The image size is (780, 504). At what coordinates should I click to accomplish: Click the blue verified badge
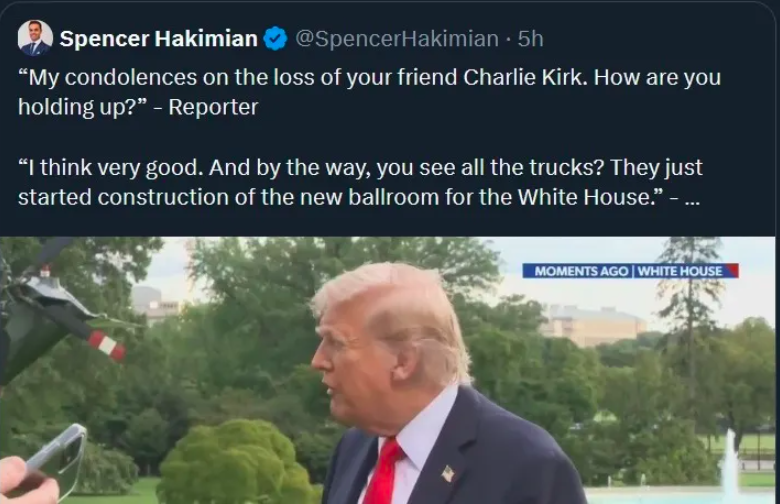coord(275,39)
